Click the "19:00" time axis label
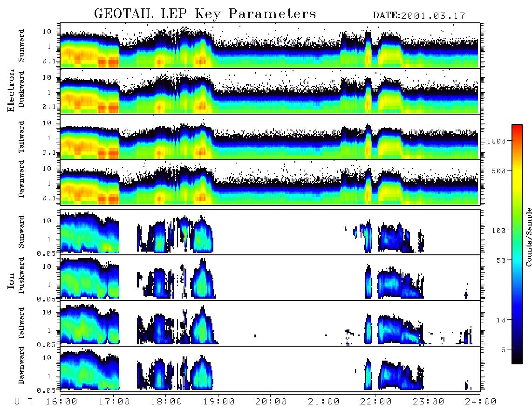 tap(219, 402)
